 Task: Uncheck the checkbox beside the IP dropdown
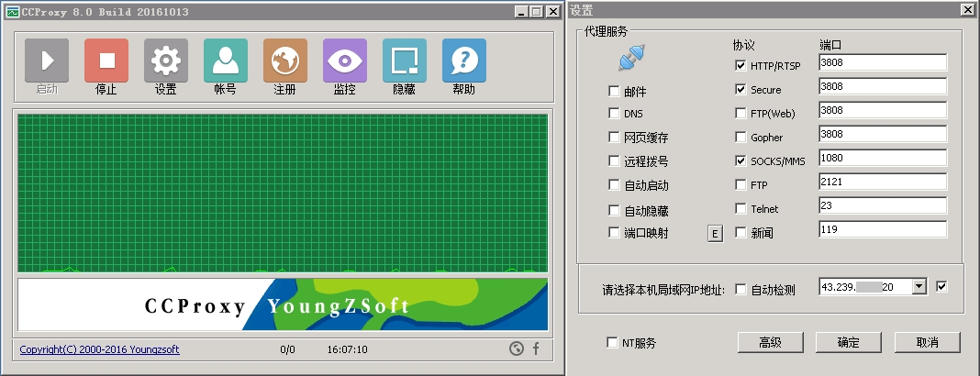coord(941,287)
